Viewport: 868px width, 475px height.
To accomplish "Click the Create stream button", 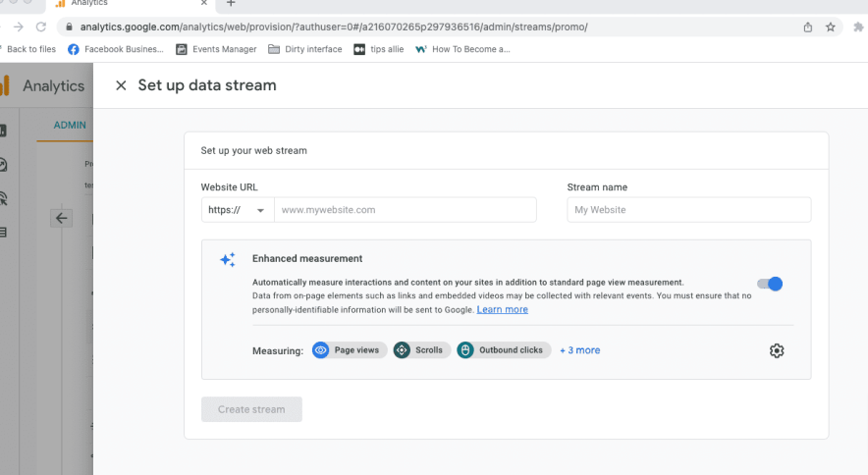I will point(251,409).
